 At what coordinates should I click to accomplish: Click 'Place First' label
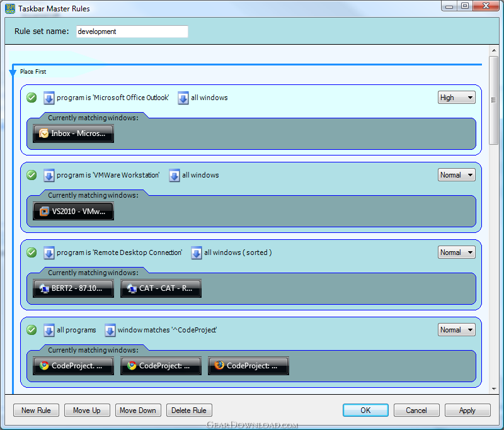click(33, 72)
